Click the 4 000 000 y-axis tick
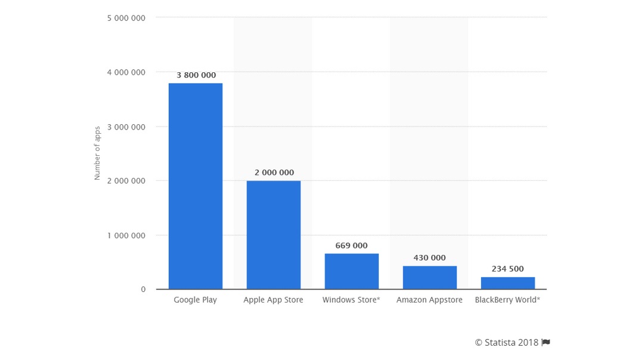 pos(126,72)
